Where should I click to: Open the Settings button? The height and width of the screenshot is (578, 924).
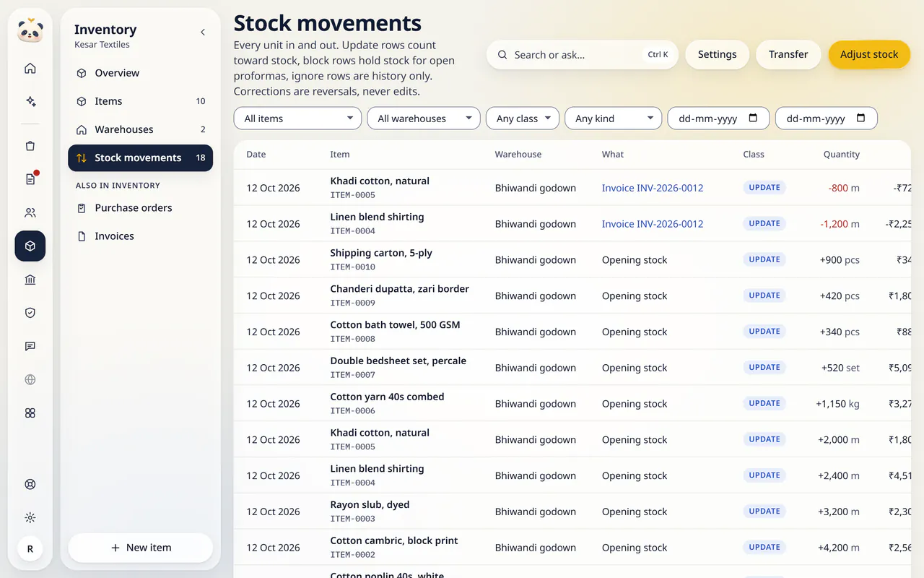click(717, 54)
